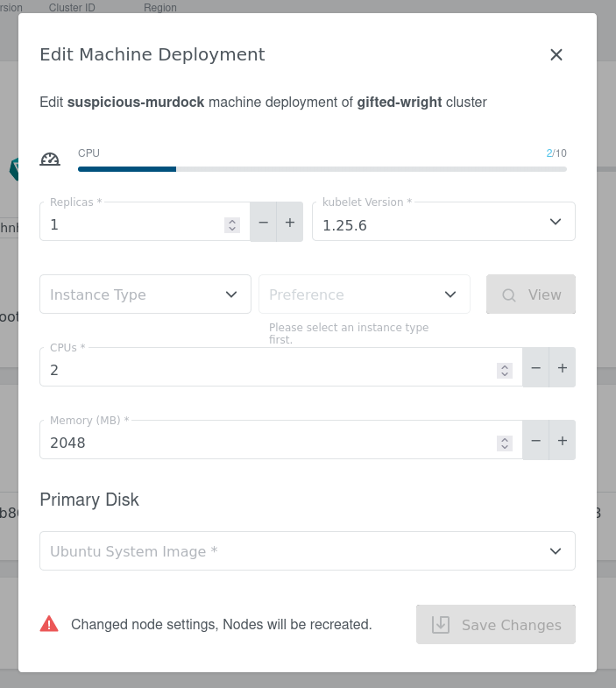
Task: Click the CPU usage progress bar
Action: click(x=322, y=169)
